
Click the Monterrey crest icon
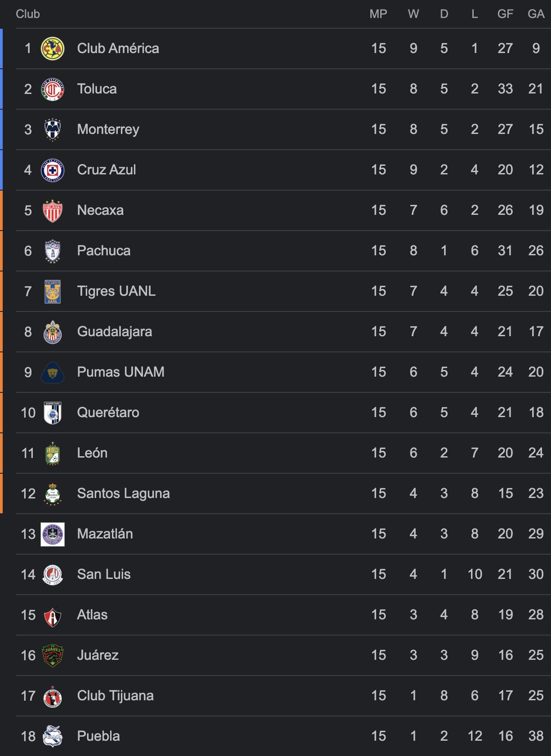pyautogui.click(x=53, y=129)
